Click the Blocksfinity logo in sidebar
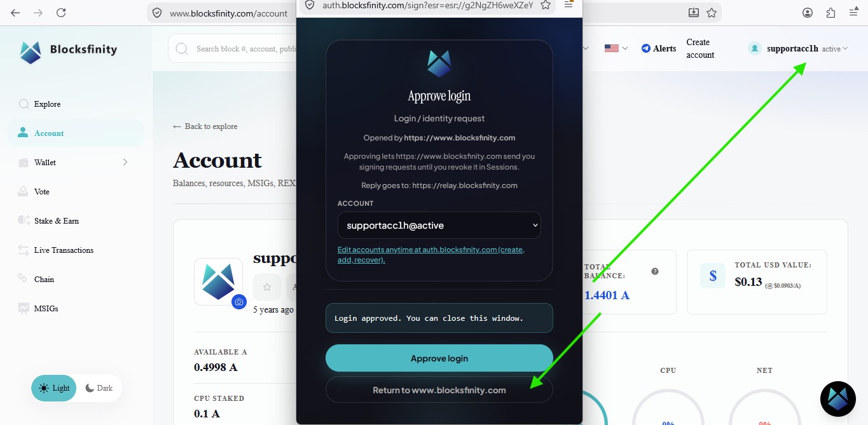The width and height of the screenshot is (868, 425). pyautogui.click(x=68, y=51)
